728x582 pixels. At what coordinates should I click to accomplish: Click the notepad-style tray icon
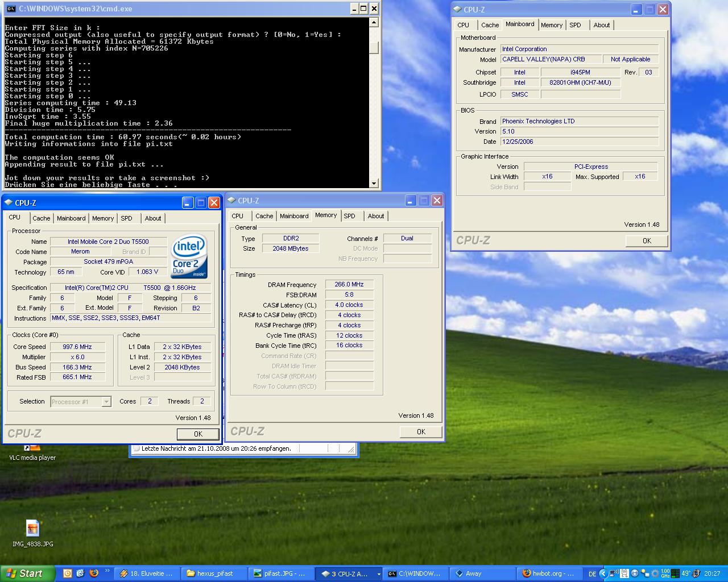tap(624, 573)
